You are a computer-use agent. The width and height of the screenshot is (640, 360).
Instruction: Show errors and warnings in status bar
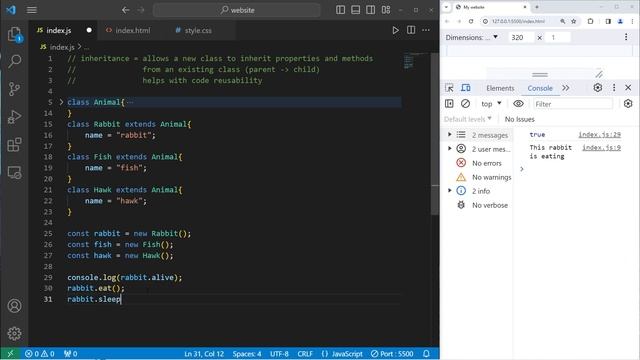coord(40,353)
